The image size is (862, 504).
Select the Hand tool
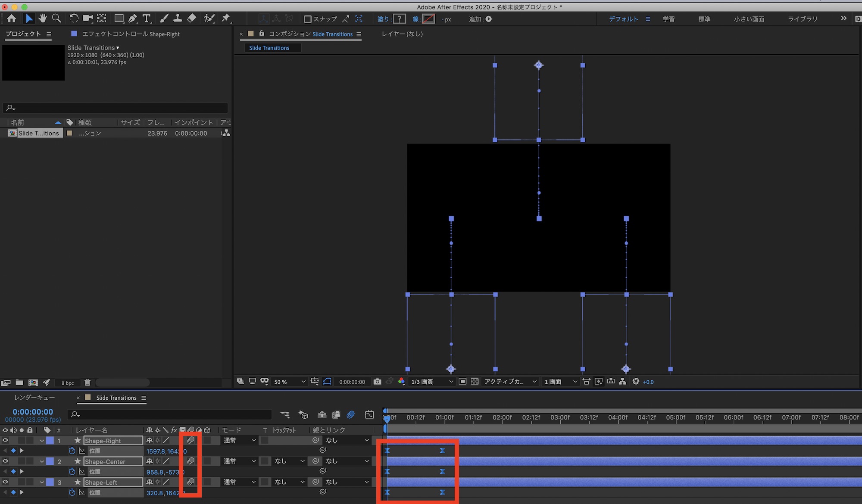[42, 18]
